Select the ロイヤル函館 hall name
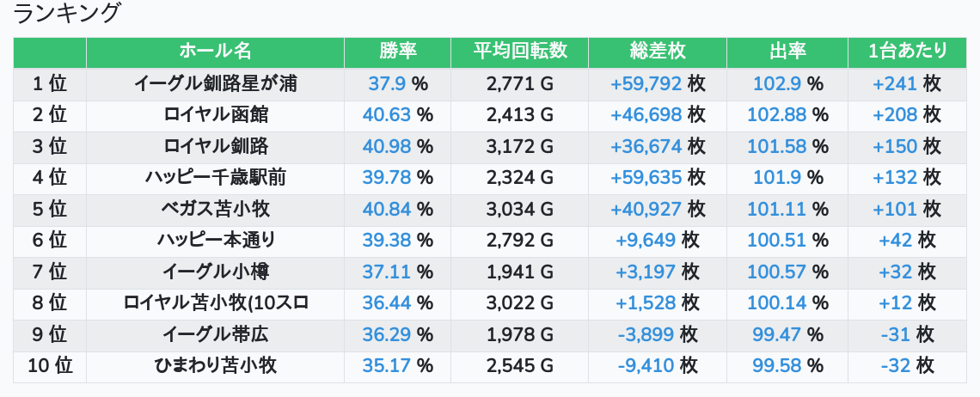The width and height of the screenshot is (980, 397). pyautogui.click(x=215, y=115)
